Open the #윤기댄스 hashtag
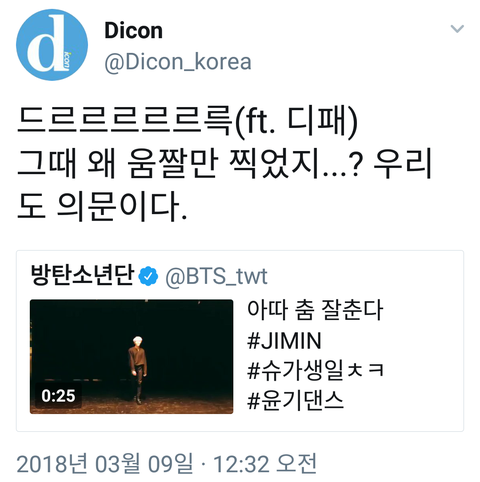 point(295,401)
